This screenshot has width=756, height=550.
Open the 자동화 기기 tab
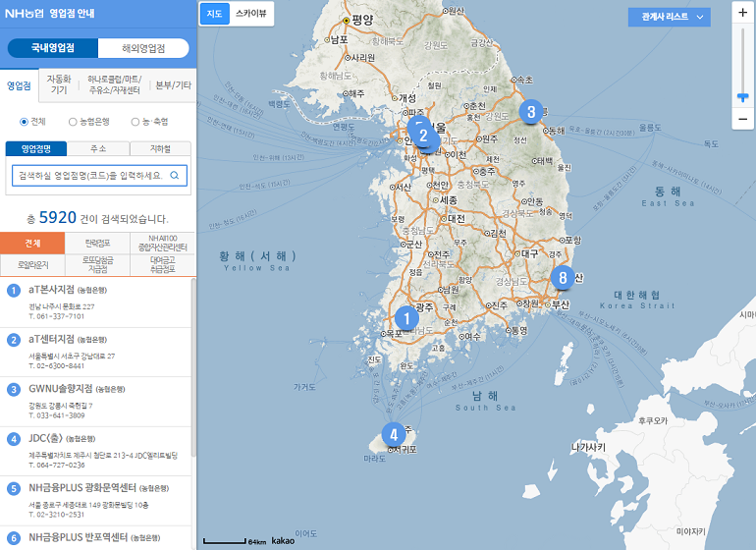(59, 84)
